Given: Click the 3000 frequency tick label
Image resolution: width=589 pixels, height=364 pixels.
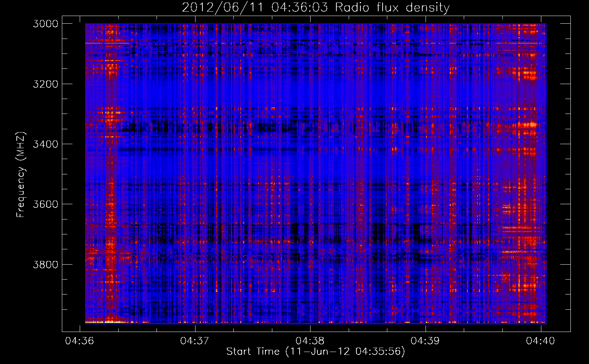Looking at the screenshot, I should [46, 24].
